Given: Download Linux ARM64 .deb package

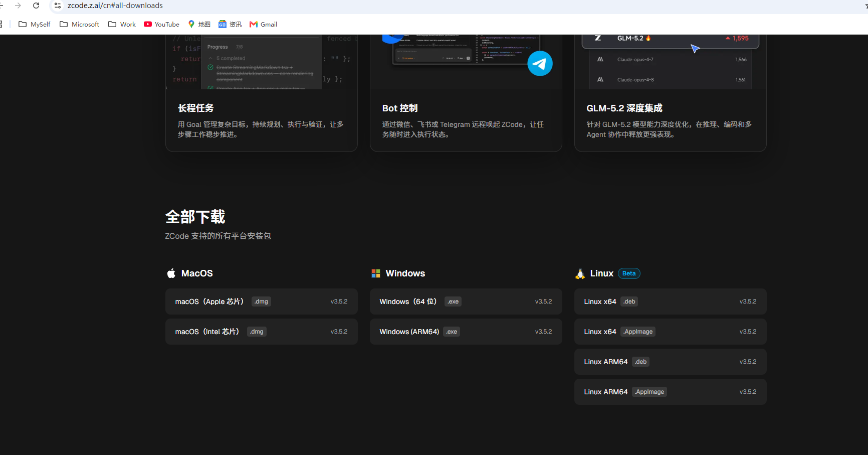Looking at the screenshot, I should (671, 362).
